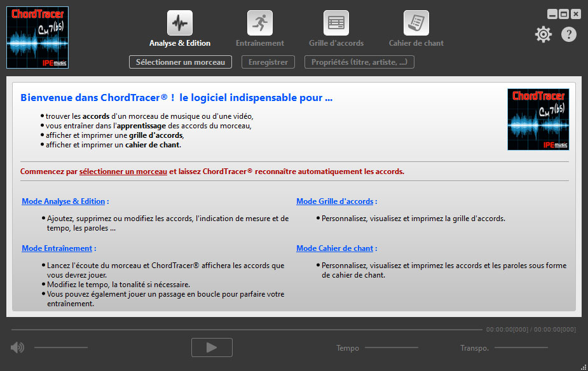Viewport: 588px width, 371px height.
Task: Switch to the Cahier de chant tab label
Action: (x=416, y=43)
